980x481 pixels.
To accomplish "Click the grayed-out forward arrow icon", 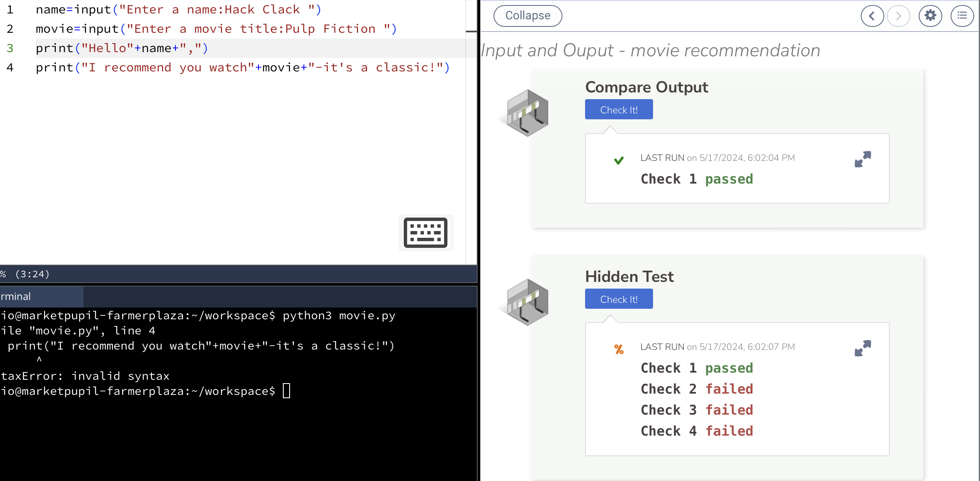I will pyautogui.click(x=899, y=16).
